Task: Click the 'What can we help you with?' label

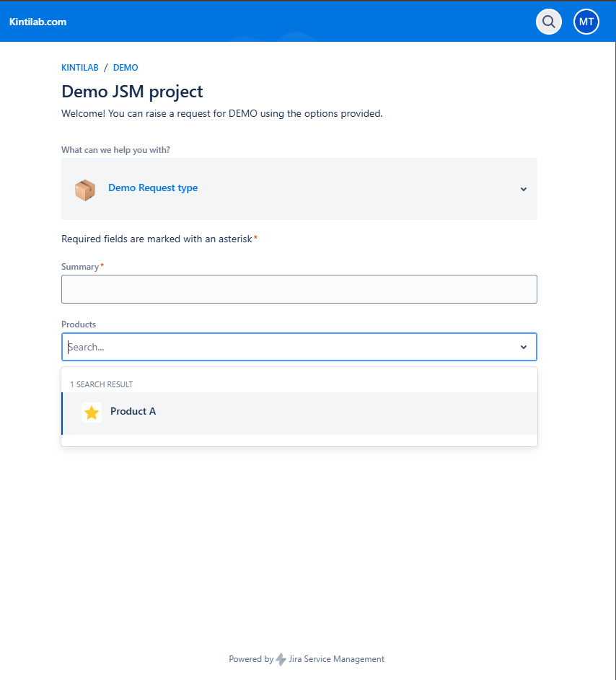Action: 116,149
